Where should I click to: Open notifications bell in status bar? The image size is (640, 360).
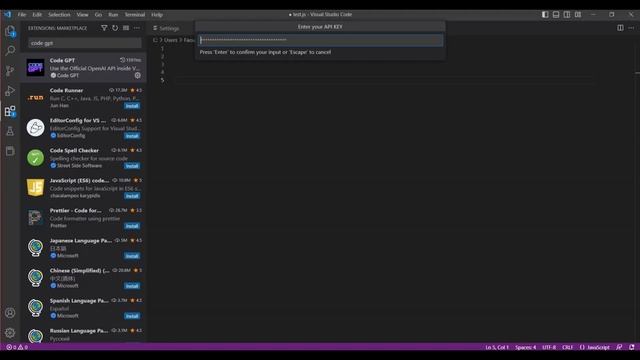tap(631, 347)
